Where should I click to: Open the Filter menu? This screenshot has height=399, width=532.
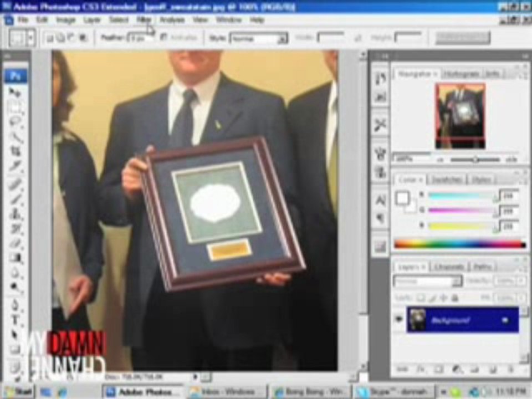coord(144,20)
